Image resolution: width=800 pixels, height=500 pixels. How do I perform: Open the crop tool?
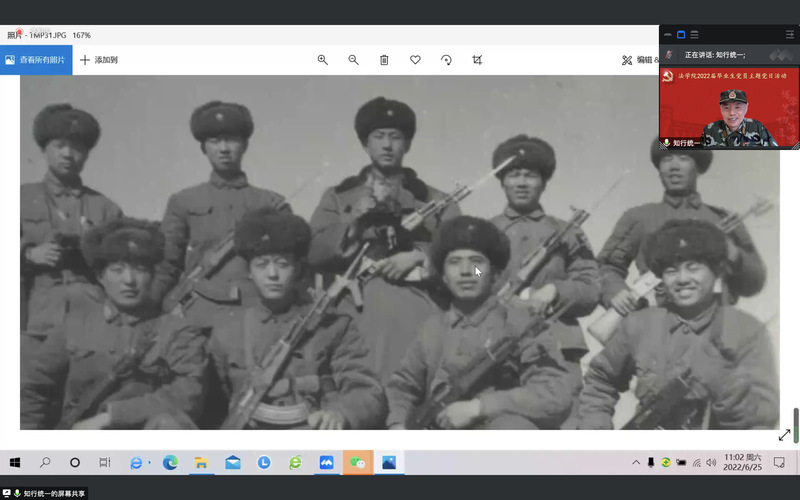[x=477, y=60]
